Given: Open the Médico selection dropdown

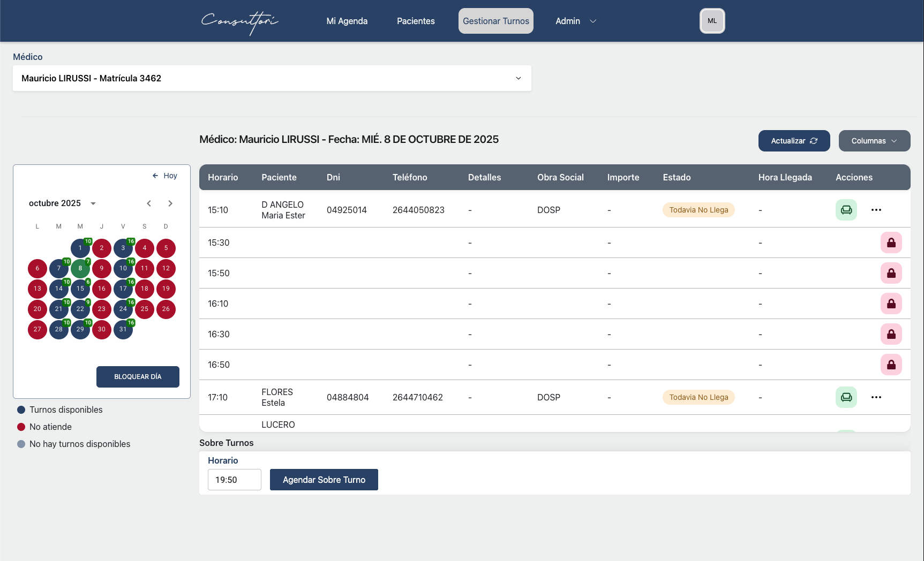Looking at the screenshot, I should (272, 78).
